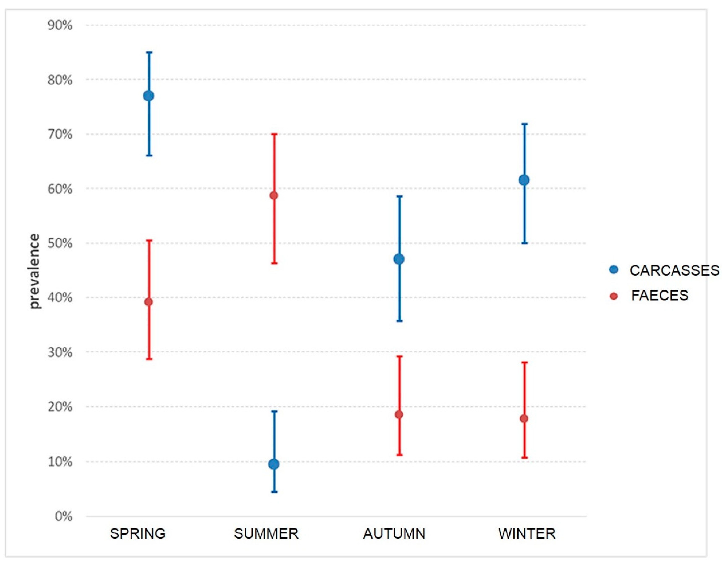This screenshot has height=565, width=728.
Task: Select the Winter carcasses blue data point
Action: coord(524,180)
